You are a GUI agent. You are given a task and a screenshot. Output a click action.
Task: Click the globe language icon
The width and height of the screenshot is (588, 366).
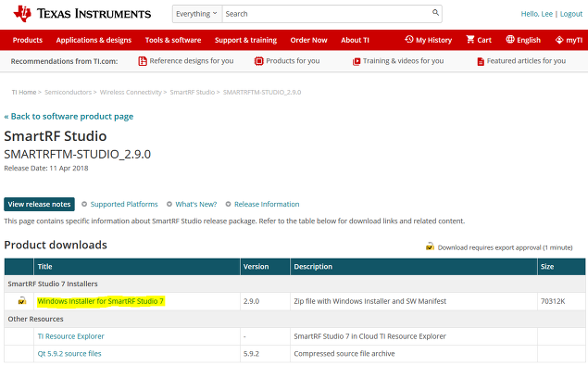click(510, 40)
